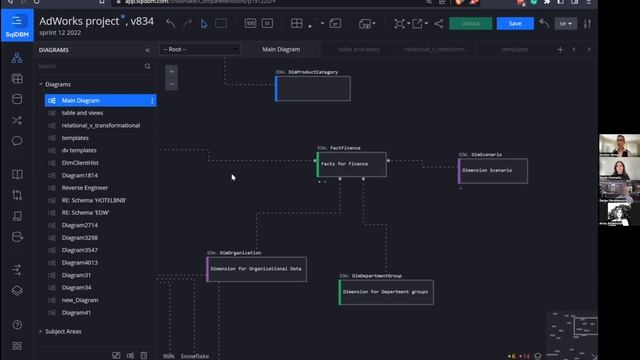Click the fit-to-screen toolbar icon

click(x=267, y=23)
